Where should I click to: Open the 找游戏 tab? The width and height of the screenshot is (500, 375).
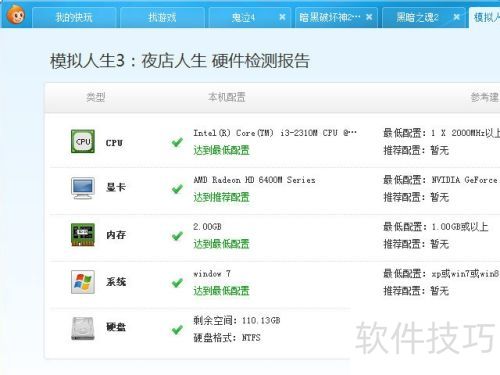point(162,17)
